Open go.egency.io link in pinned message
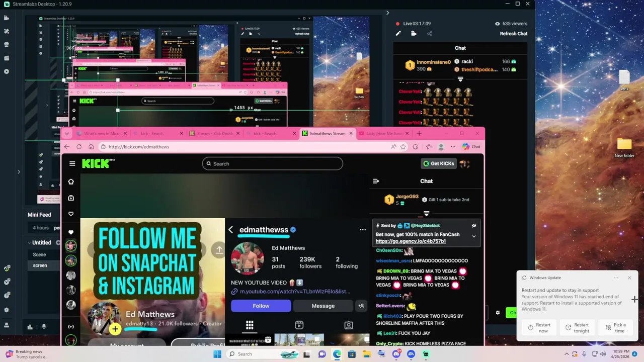This screenshot has width=644, height=362. point(411,241)
